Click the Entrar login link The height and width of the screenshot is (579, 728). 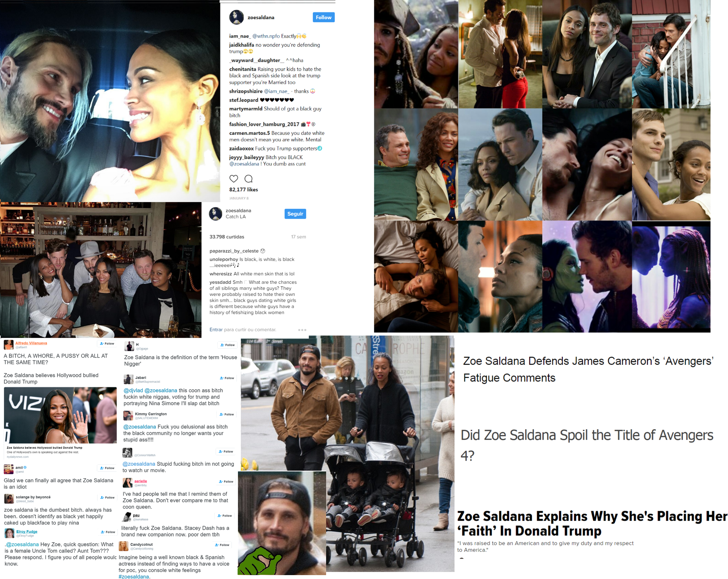[216, 329]
